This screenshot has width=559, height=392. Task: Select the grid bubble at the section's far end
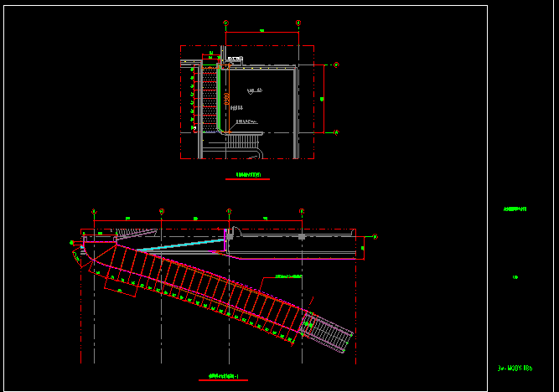(375, 237)
